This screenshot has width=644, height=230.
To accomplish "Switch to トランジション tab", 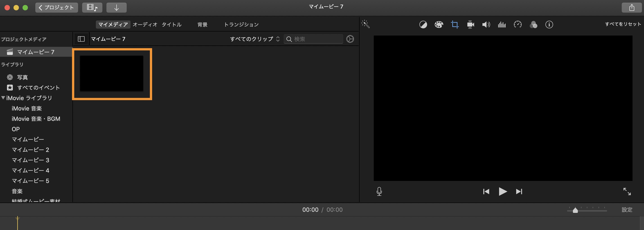I will tap(241, 25).
